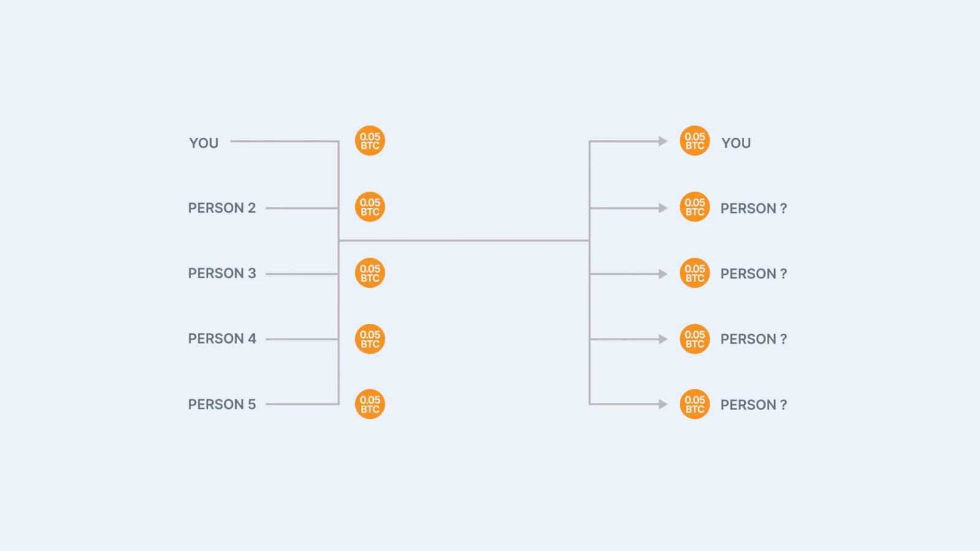Click the 0.05 BTC coin beside left YOU
Screen dimensions: 980x551
[370, 141]
